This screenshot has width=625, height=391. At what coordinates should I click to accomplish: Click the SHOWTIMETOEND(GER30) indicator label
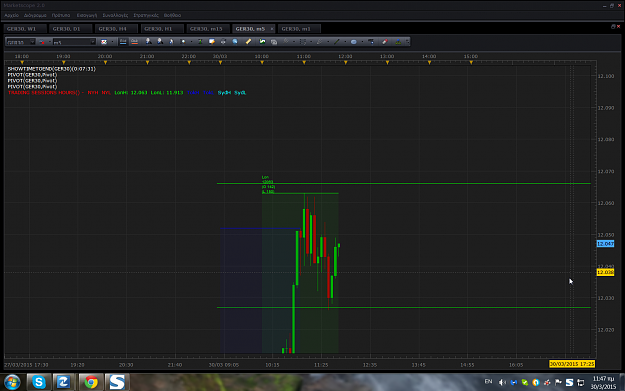click(51, 69)
